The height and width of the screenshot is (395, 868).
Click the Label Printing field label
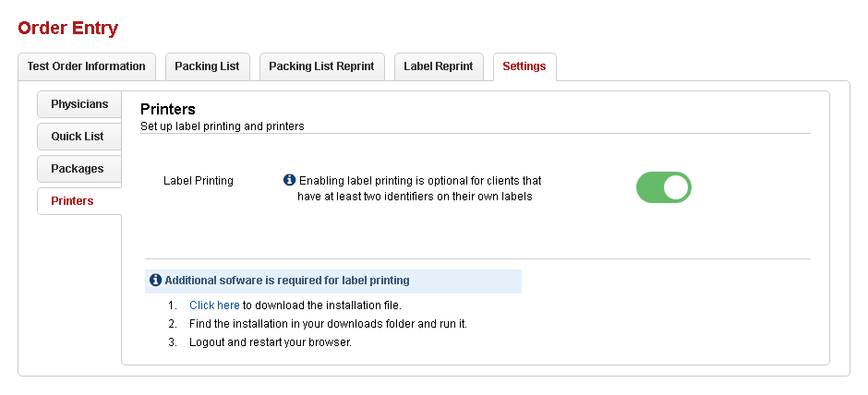(199, 181)
